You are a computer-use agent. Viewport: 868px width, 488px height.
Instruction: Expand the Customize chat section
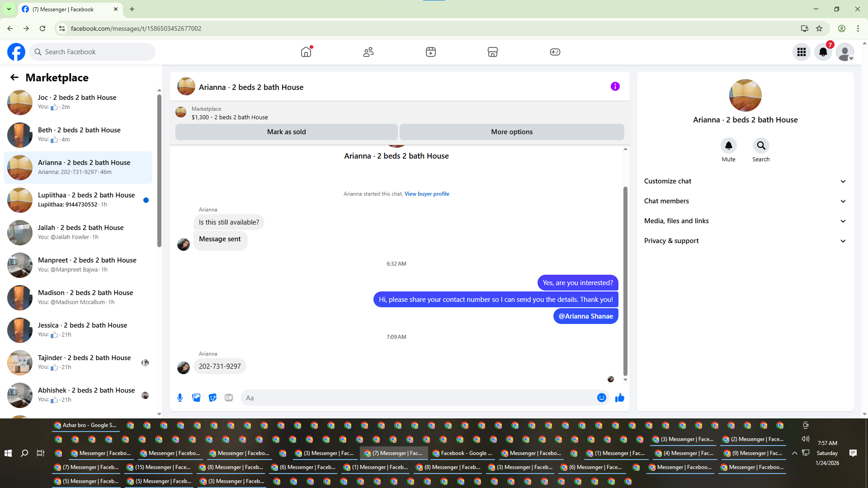point(745,181)
